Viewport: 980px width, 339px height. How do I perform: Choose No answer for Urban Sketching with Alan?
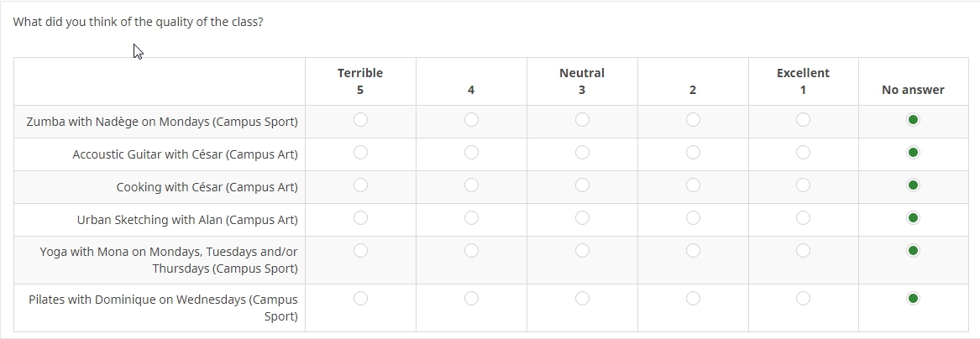pos(913,218)
